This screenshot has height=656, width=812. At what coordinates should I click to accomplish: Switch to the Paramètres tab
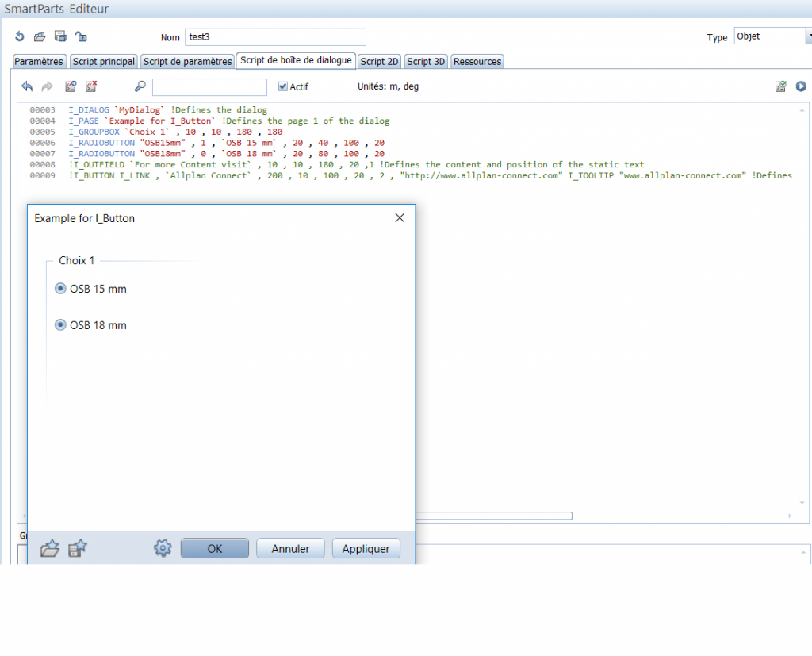[x=39, y=61]
